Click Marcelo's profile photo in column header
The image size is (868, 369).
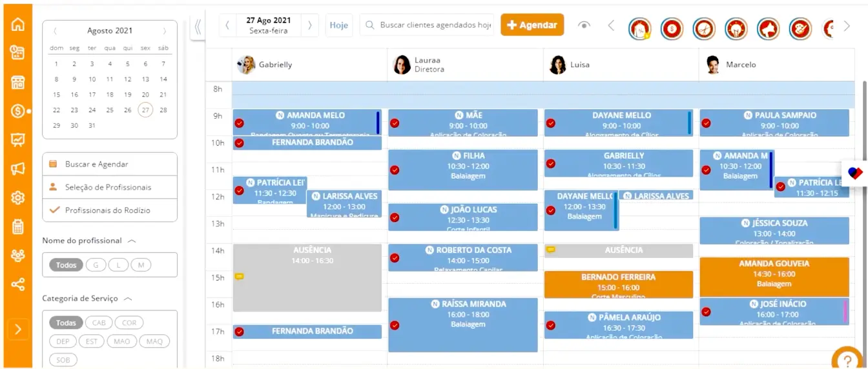point(713,65)
